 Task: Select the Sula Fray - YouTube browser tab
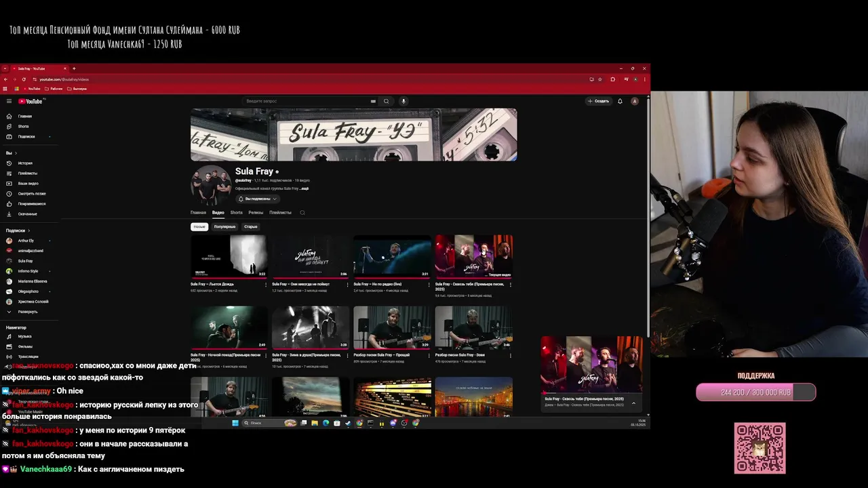[x=40, y=68]
